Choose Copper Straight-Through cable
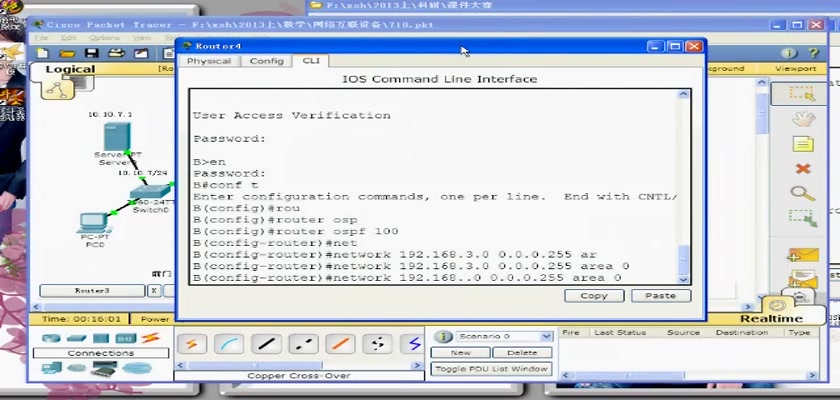This screenshot has width=840, height=400. 266,344
